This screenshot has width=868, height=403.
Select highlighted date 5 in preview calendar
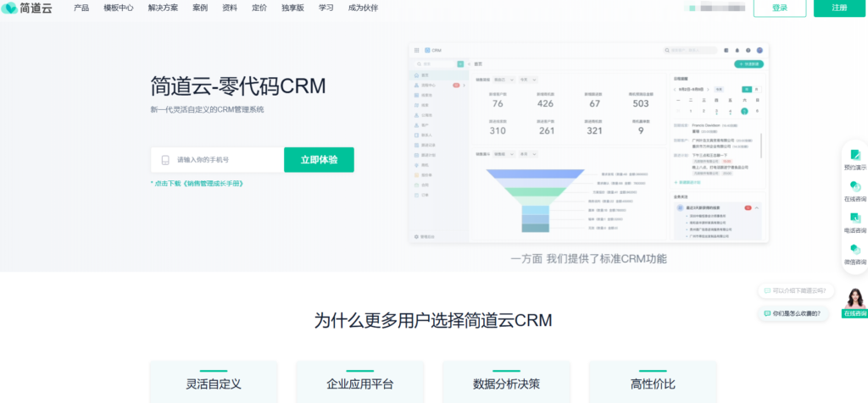744,111
